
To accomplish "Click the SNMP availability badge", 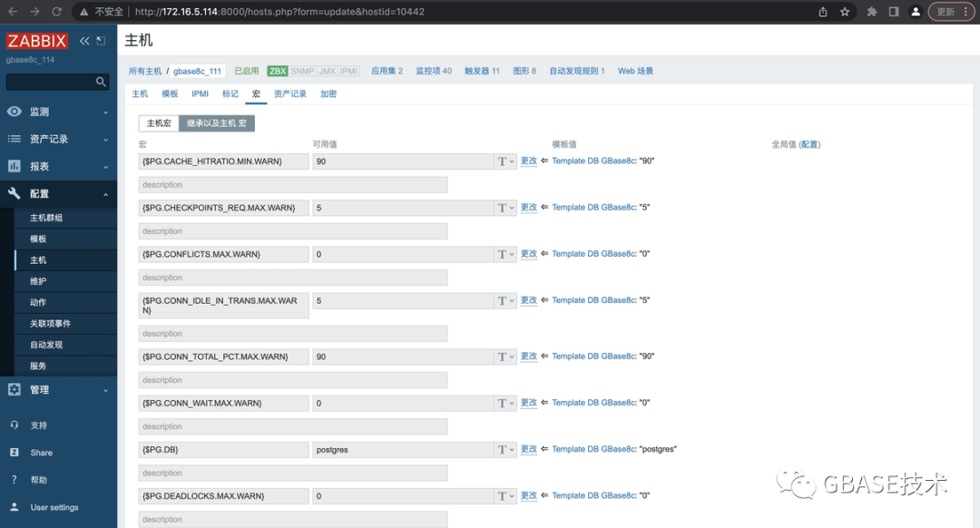I will tap(302, 72).
